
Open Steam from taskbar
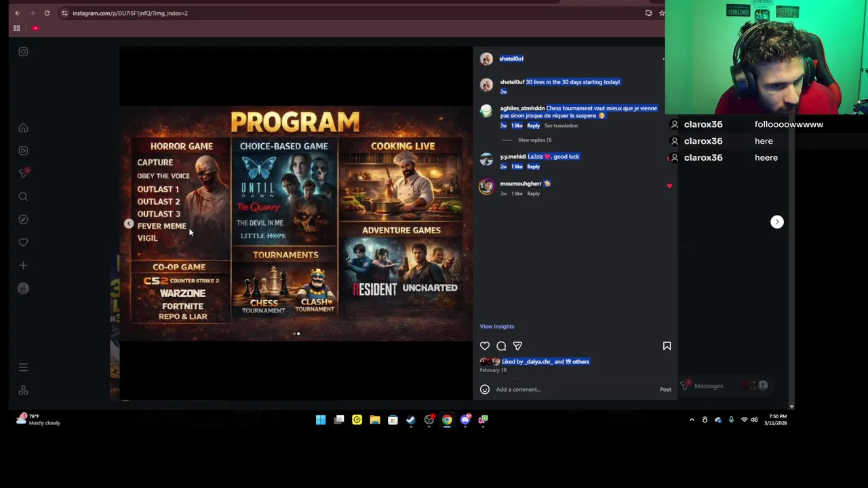click(411, 420)
